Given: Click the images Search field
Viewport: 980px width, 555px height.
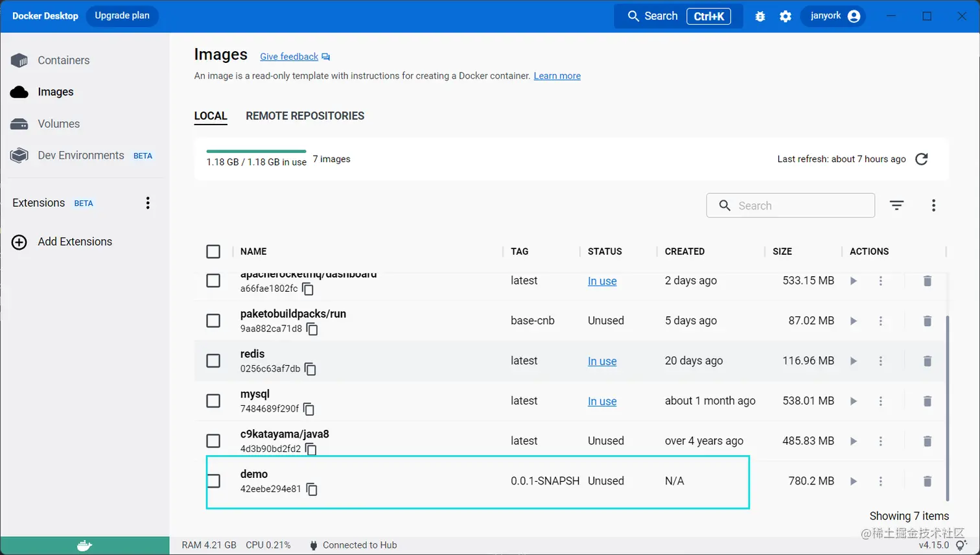Looking at the screenshot, I should coord(791,206).
